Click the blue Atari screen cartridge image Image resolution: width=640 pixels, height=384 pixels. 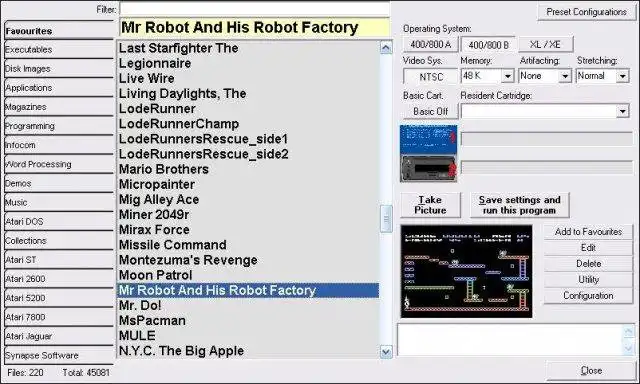429,139
